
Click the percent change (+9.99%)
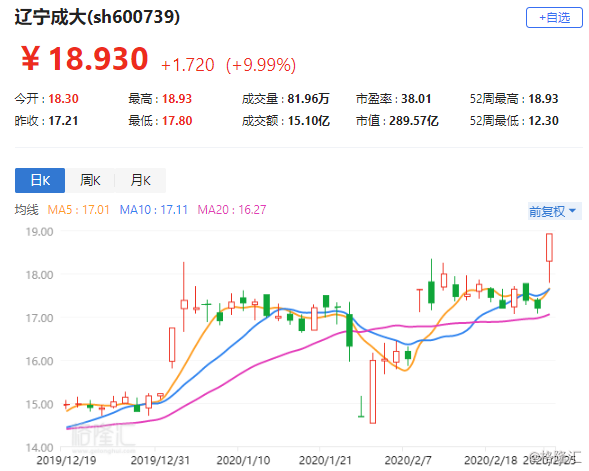tap(261, 65)
